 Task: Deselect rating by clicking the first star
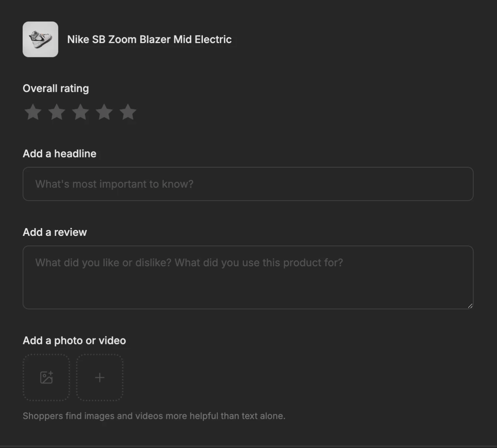tap(33, 112)
